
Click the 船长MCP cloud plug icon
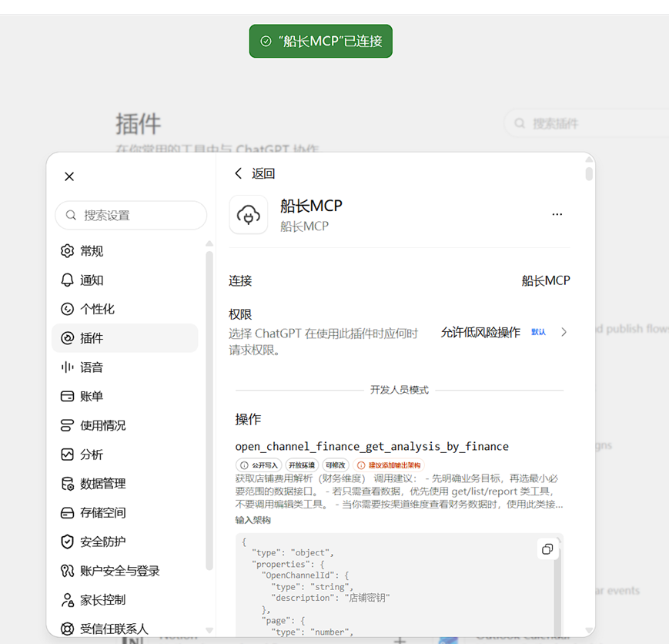coord(249,215)
